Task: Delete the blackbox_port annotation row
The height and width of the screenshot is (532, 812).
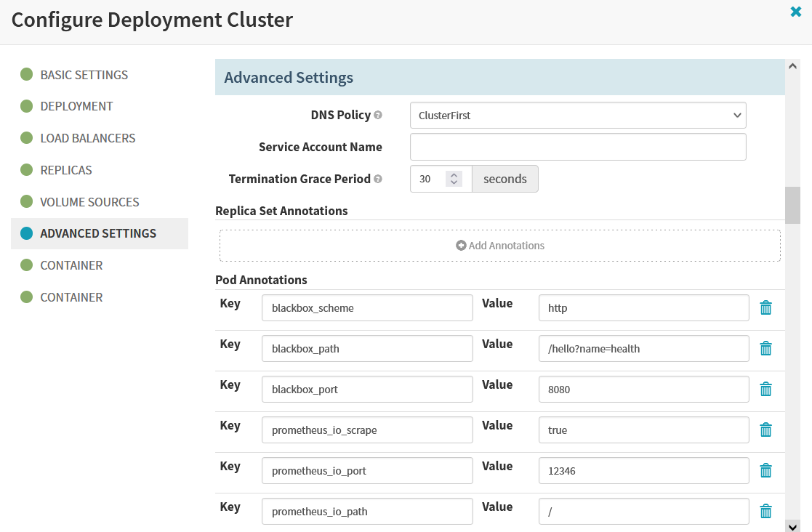Action: (x=765, y=389)
